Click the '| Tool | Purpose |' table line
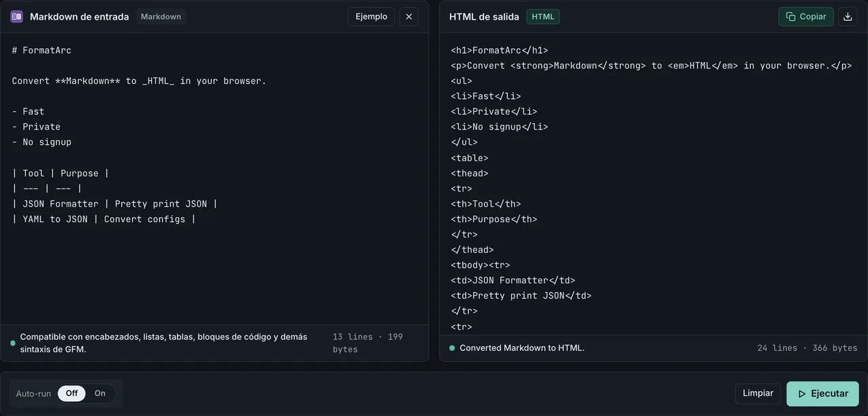Viewport: 868px width, 416px height. [x=60, y=173]
